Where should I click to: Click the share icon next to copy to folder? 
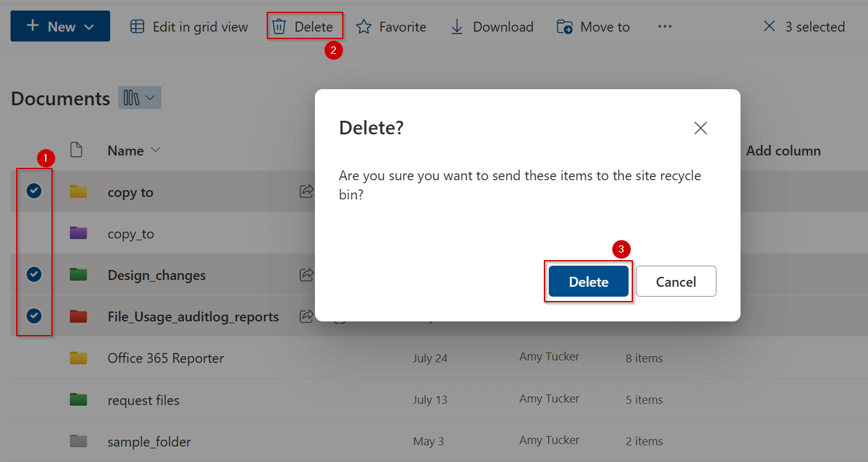[x=306, y=191]
